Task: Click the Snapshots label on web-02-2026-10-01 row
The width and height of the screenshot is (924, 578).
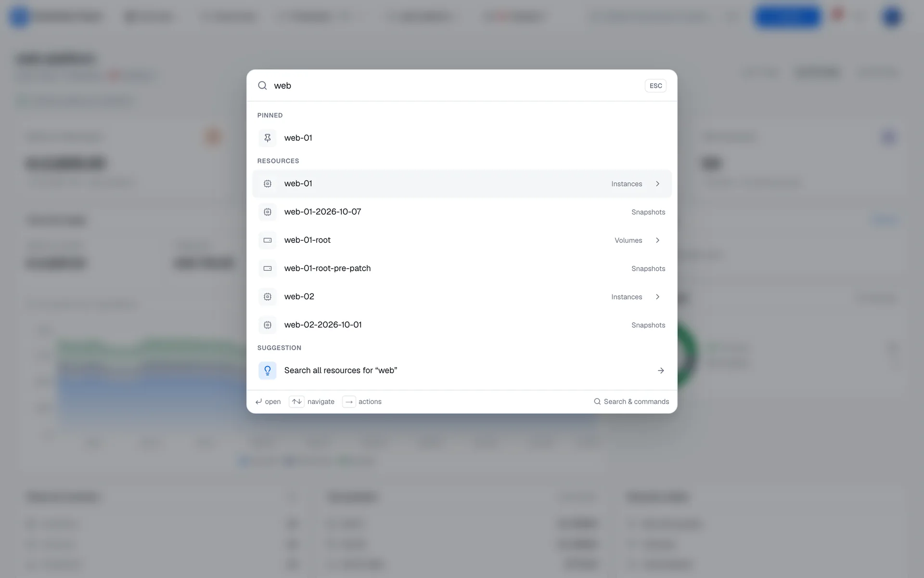Action: coord(648,325)
